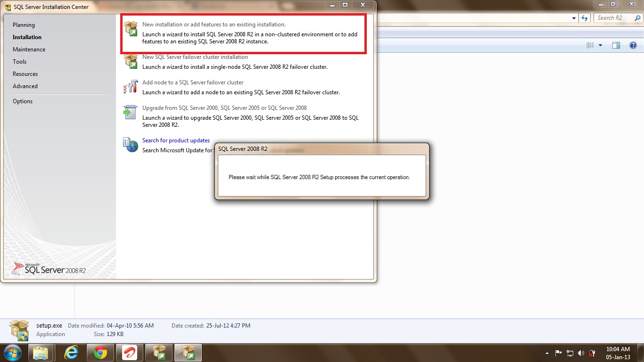Image resolution: width=644 pixels, height=362 pixels.
Task: Open Internet Explorer from the taskbar
Action: [x=71, y=353]
